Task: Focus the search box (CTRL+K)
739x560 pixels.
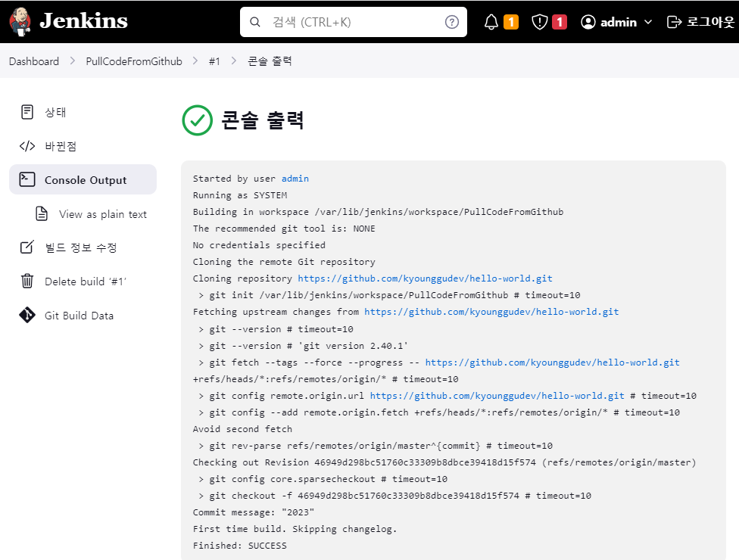Action: [x=353, y=22]
